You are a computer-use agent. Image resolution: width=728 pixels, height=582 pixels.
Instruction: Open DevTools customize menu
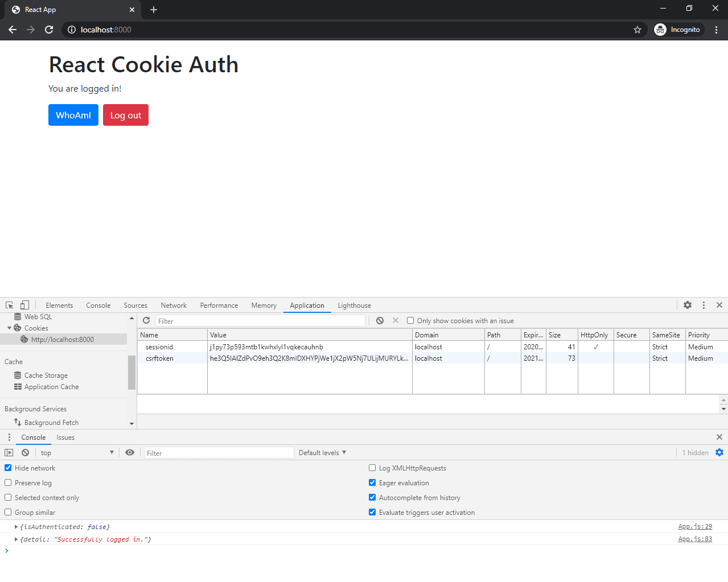click(704, 305)
